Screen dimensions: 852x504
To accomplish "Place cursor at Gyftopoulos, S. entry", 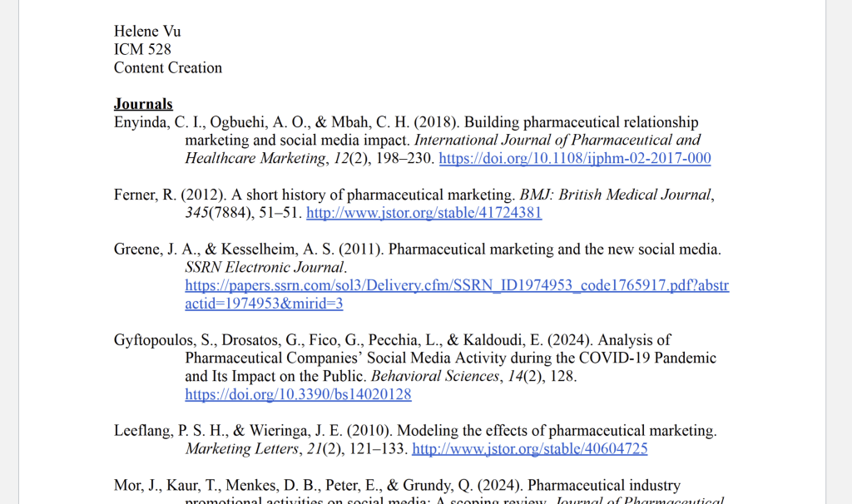I will coord(159,340).
